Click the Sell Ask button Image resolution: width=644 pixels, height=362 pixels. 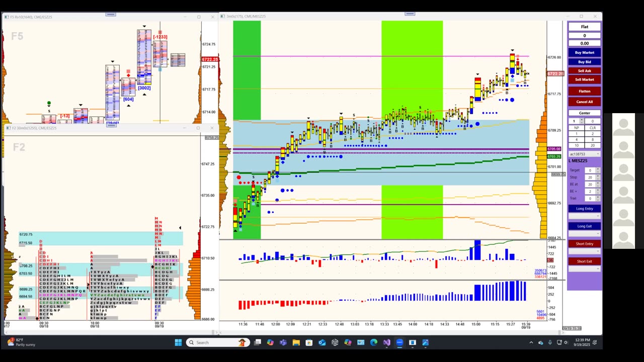[584, 71]
